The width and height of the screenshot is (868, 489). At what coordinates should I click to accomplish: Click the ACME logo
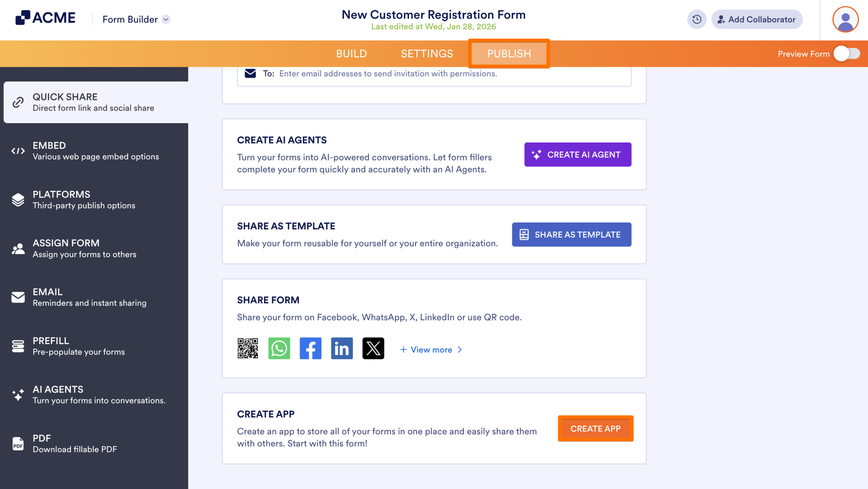[45, 18]
